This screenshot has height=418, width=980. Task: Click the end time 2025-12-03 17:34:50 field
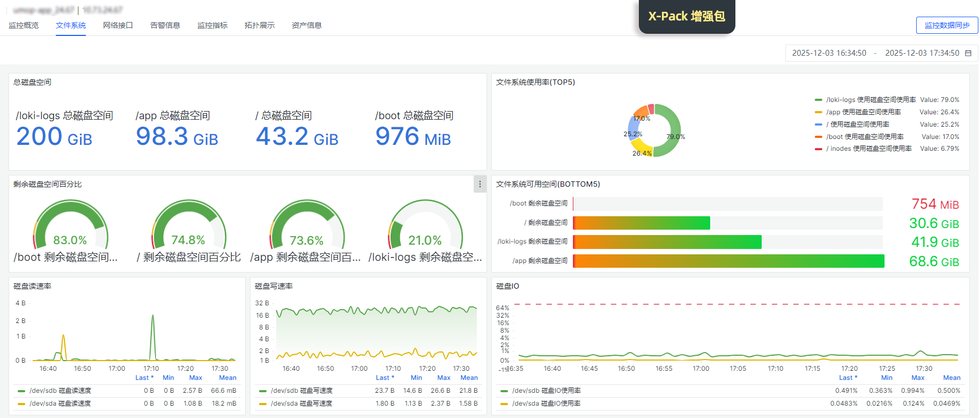[x=922, y=53]
